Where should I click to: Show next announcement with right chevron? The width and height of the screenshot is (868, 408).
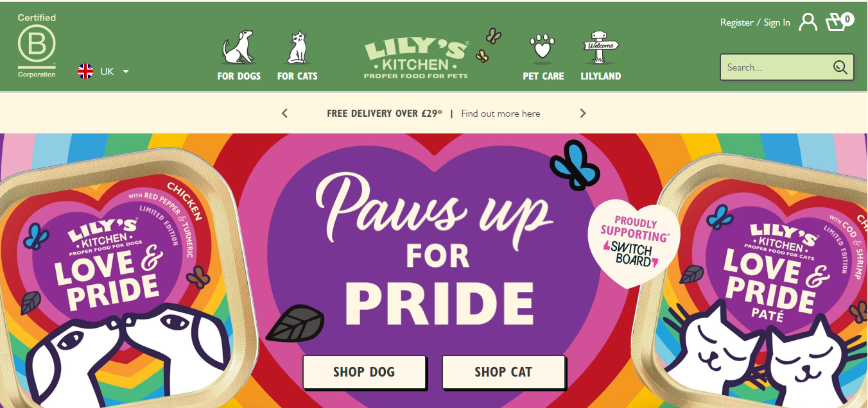(x=583, y=114)
